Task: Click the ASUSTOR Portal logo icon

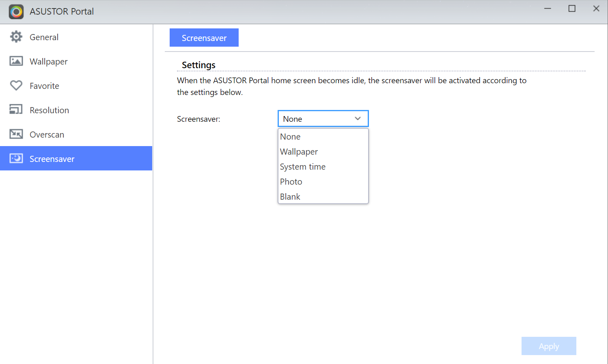Action: pos(16,12)
